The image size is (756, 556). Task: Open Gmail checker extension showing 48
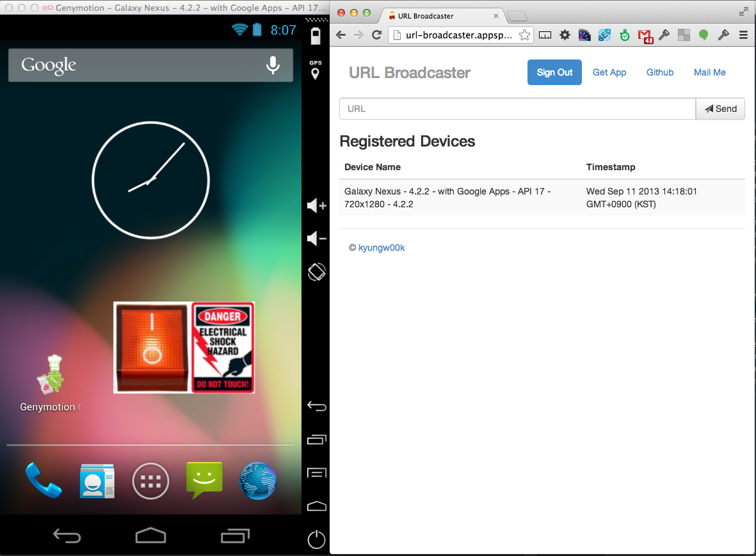point(645,36)
